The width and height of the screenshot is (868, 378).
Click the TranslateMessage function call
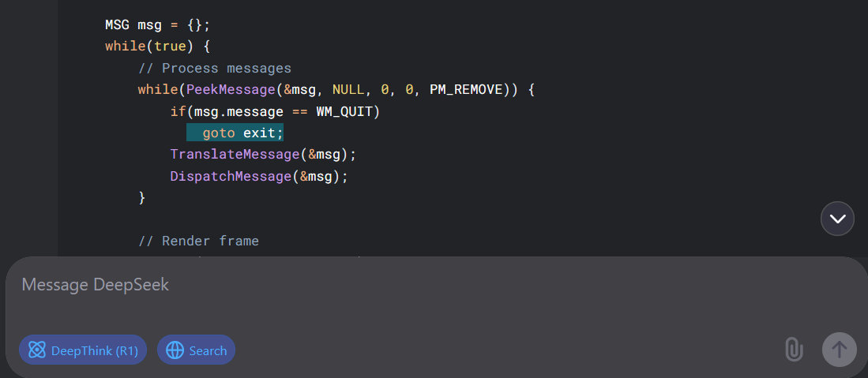(263, 155)
